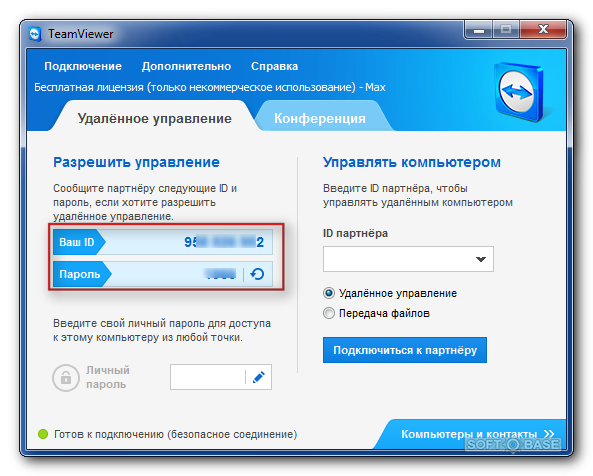The height and width of the screenshot is (476, 593).
Task: Click the Разрешить управление heading
Action: tap(136, 162)
